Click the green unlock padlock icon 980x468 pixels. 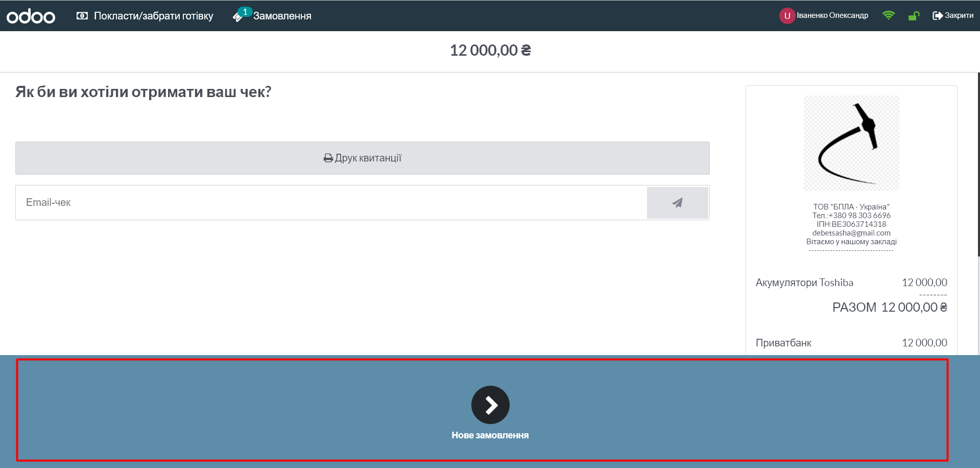coord(914,16)
